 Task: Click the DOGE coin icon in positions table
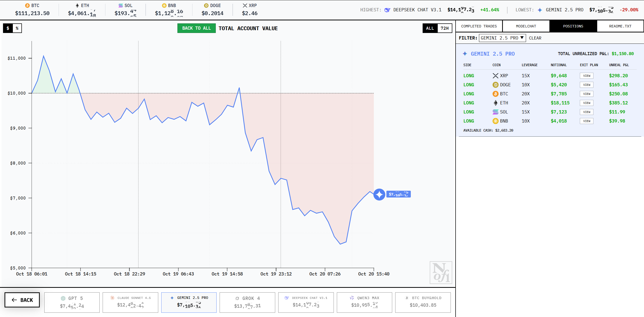tap(495, 85)
